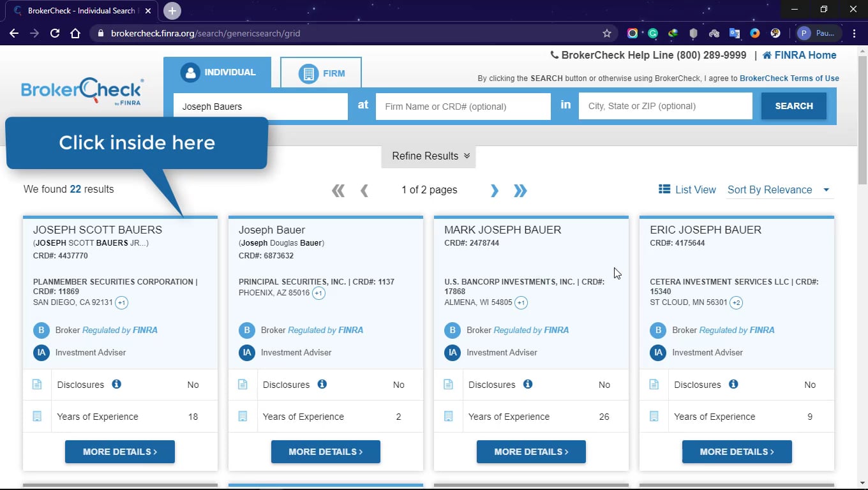This screenshot has width=868, height=490.
Task: Open the Grammarly extension icon
Action: pos(653,33)
